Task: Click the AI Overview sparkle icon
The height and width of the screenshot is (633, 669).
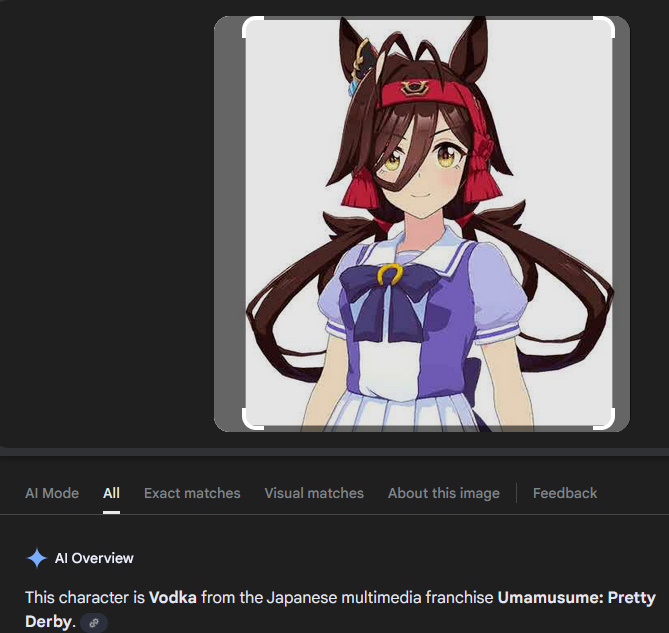Action: [37, 558]
